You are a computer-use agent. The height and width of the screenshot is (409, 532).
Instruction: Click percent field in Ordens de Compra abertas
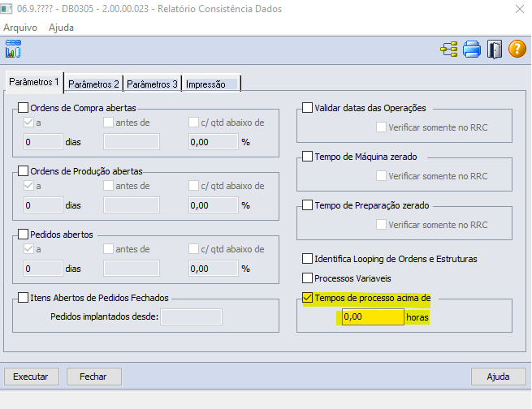click(x=214, y=142)
